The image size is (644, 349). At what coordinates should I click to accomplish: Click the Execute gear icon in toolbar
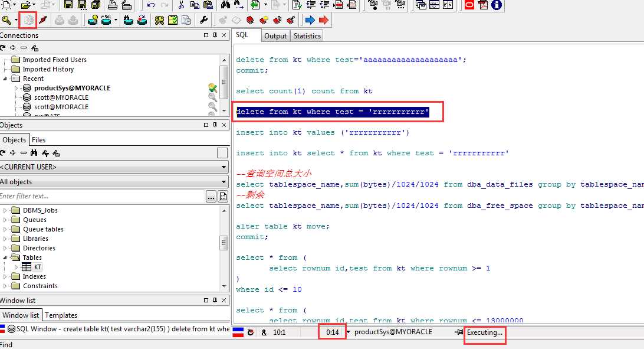[29, 19]
